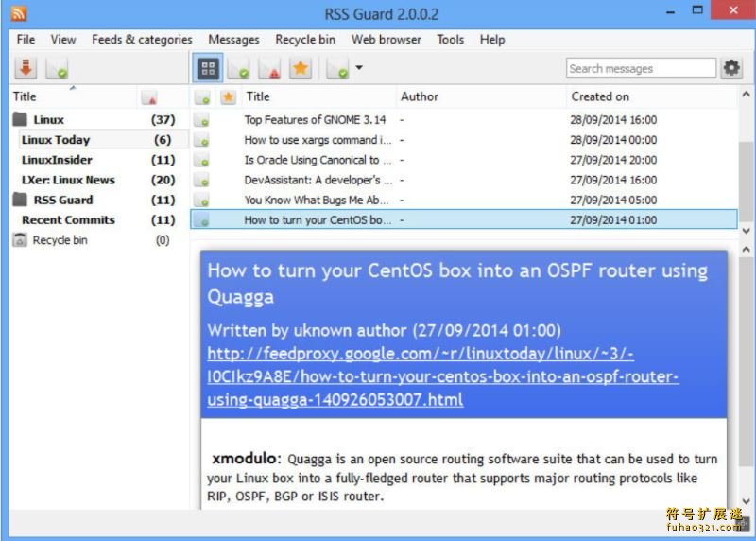The width and height of the screenshot is (756, 541).
Task: Maximize the RSS Guard window
Action: (x=697, y=10)
